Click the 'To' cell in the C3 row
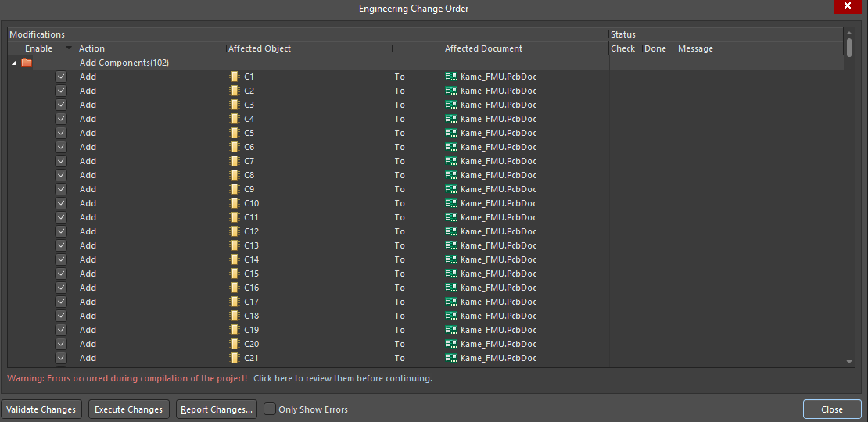The height and width of the screenshot is (422, 868). click(x=400, y=105)
